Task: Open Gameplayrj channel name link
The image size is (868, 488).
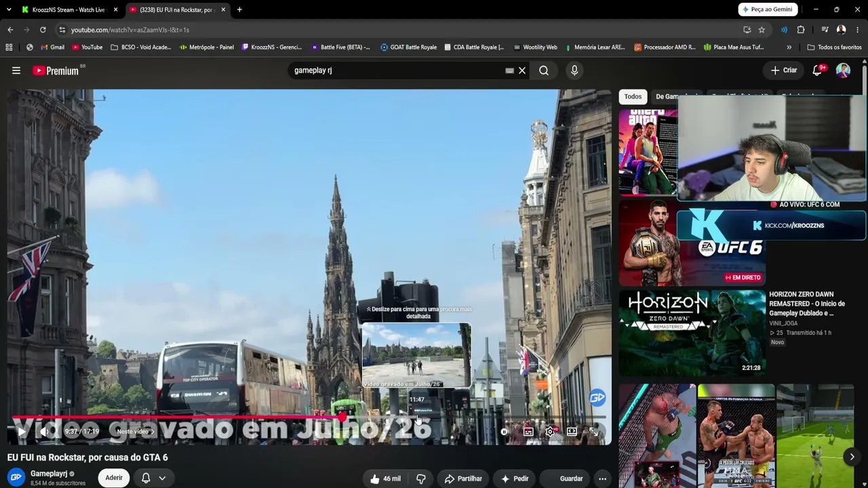Action: click(49, 474)
